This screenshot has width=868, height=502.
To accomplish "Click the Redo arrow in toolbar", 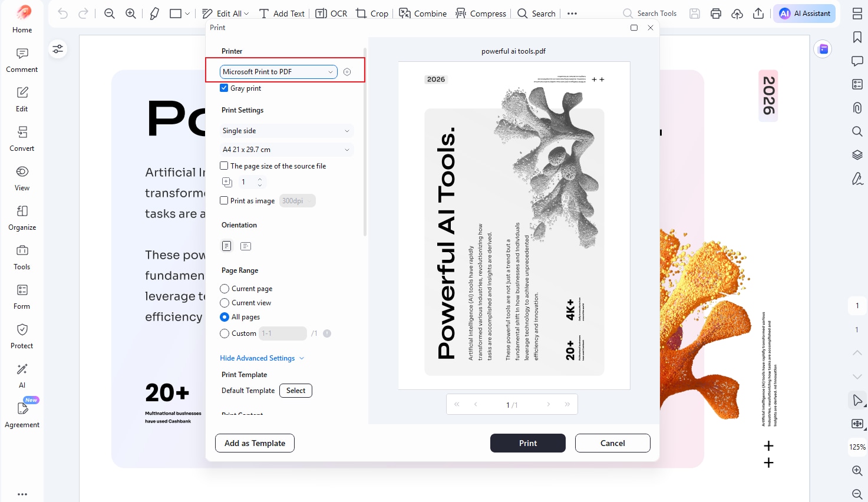I will [84, 13].
